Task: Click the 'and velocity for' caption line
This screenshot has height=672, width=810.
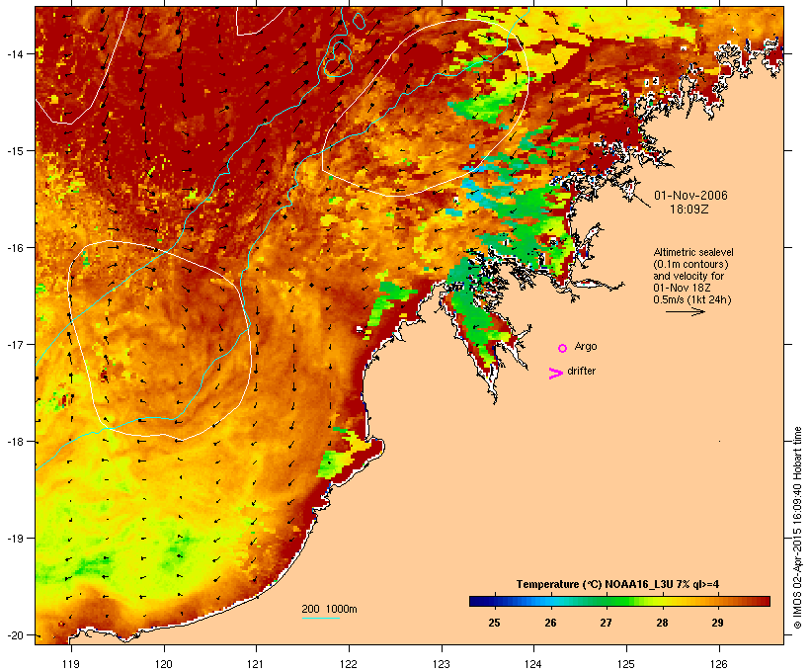Action: coord(688,276)
